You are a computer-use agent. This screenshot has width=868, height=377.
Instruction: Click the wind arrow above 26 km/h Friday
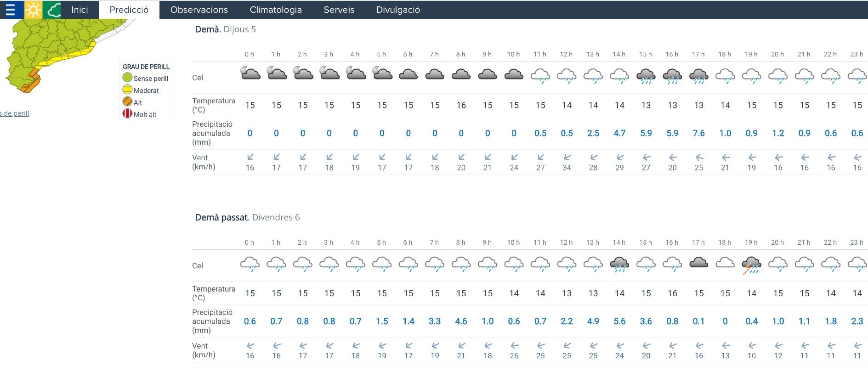coord(514,345)
